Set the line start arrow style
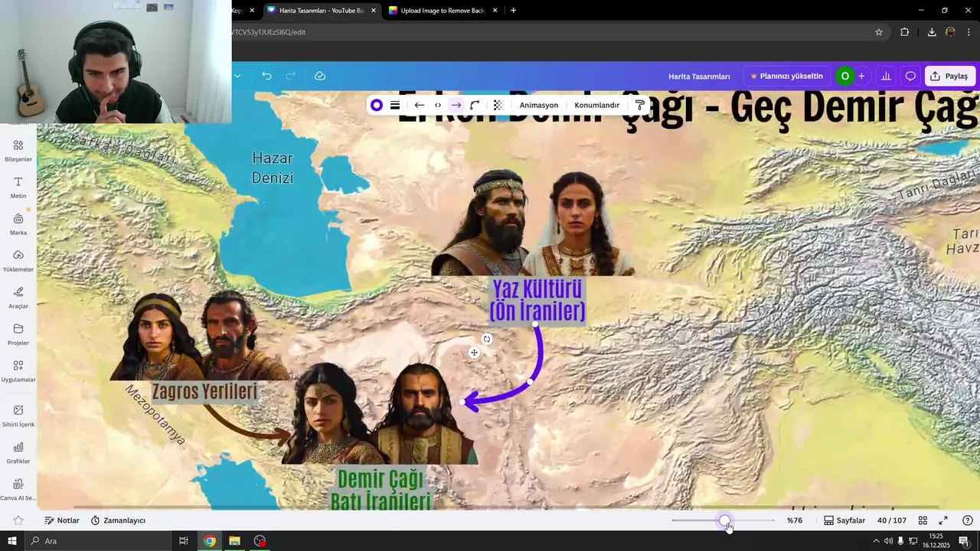Image resolution: width=980 pixels, height=551 pixels. point(420,106)
